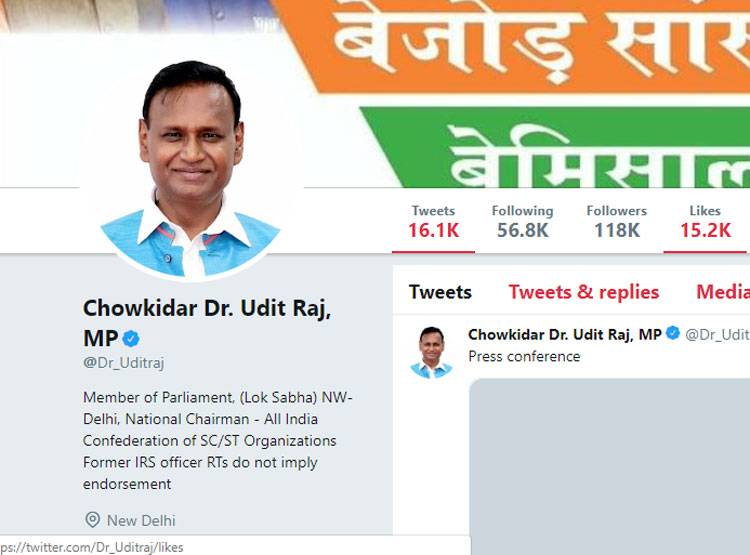This screenshot has width=750, height=555.
Task: Switch to the Media tab
Action: (x=723, y=292)
